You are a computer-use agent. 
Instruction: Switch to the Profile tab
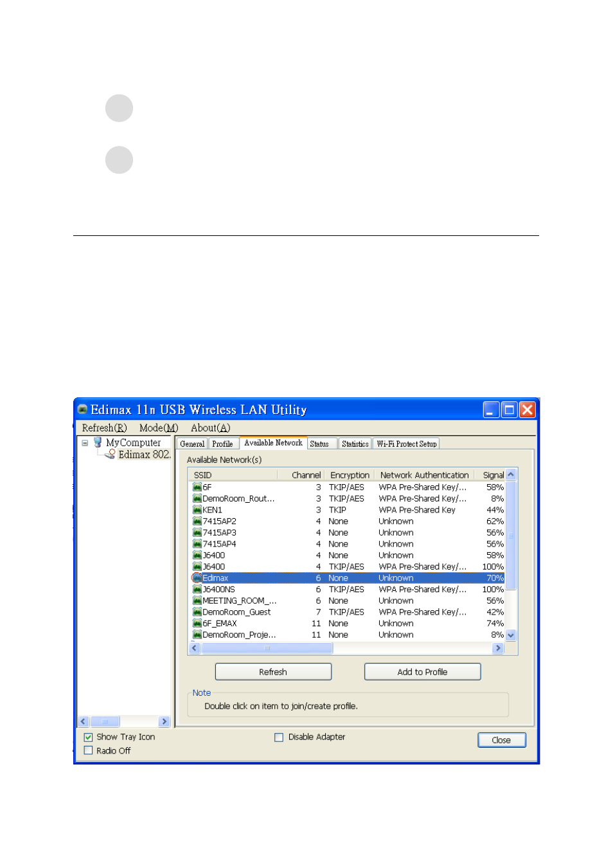tap(222, 444)
